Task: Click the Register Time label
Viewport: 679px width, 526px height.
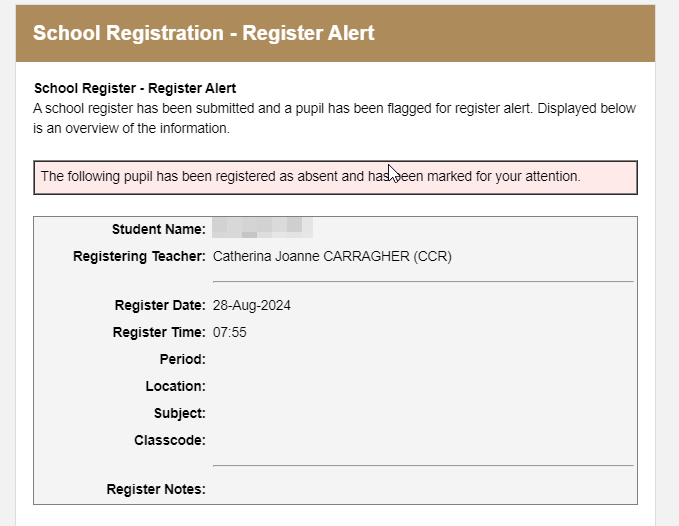Action: [160, 332]
